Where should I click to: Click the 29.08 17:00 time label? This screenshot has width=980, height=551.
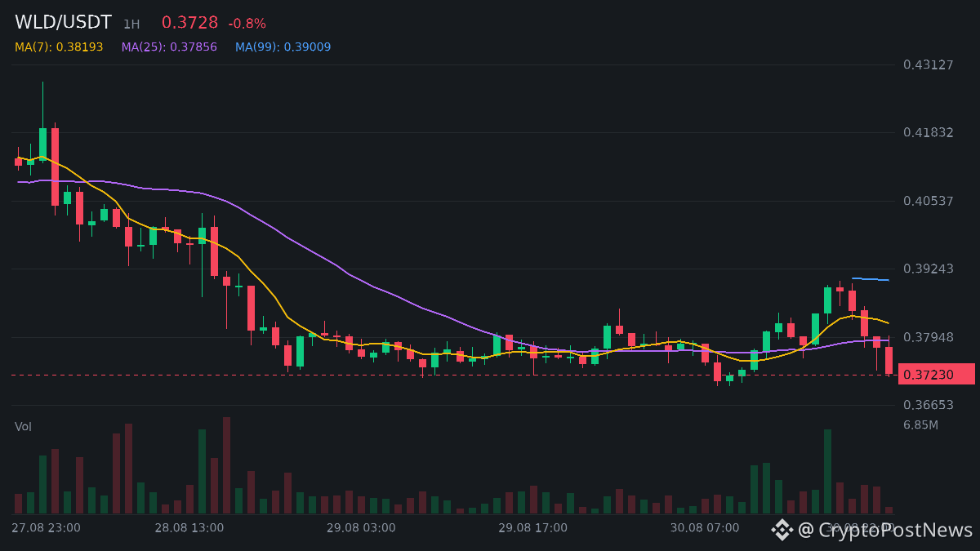tap(532, 528)
